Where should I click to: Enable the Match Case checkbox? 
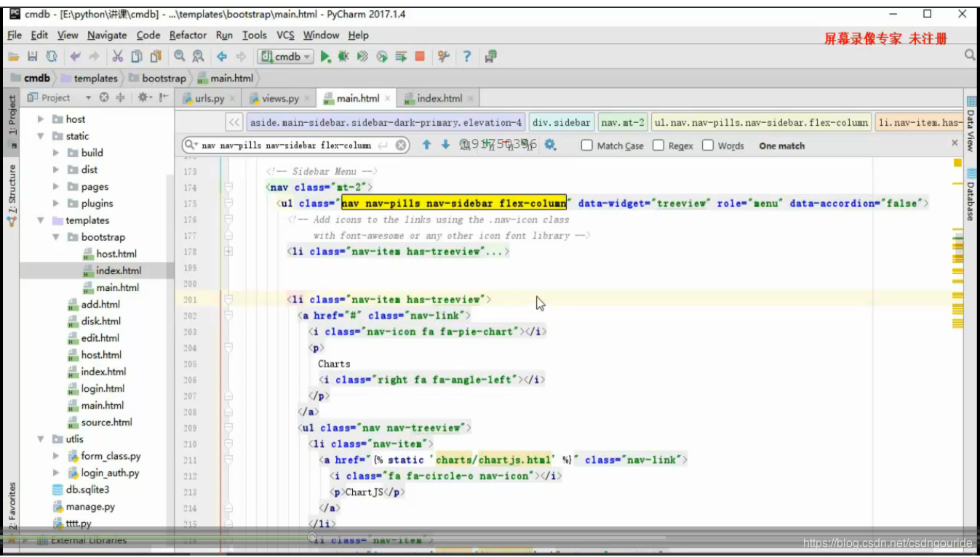pos(587,145)
